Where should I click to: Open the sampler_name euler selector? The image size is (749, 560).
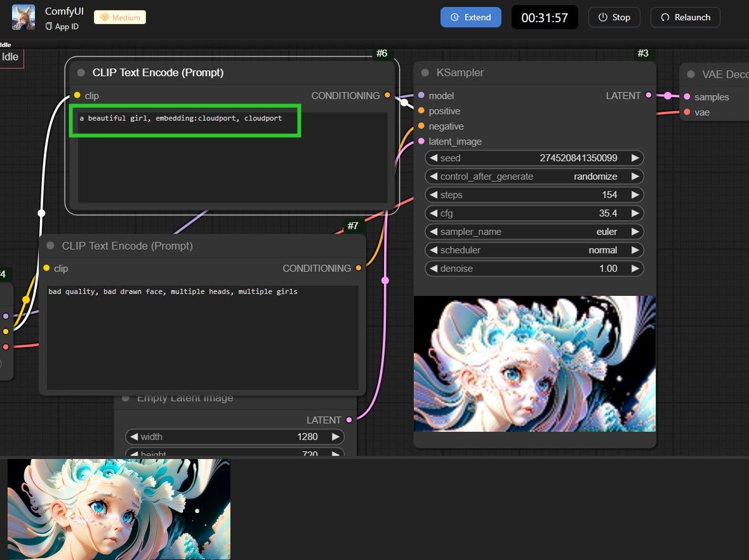tap(534, 232)
